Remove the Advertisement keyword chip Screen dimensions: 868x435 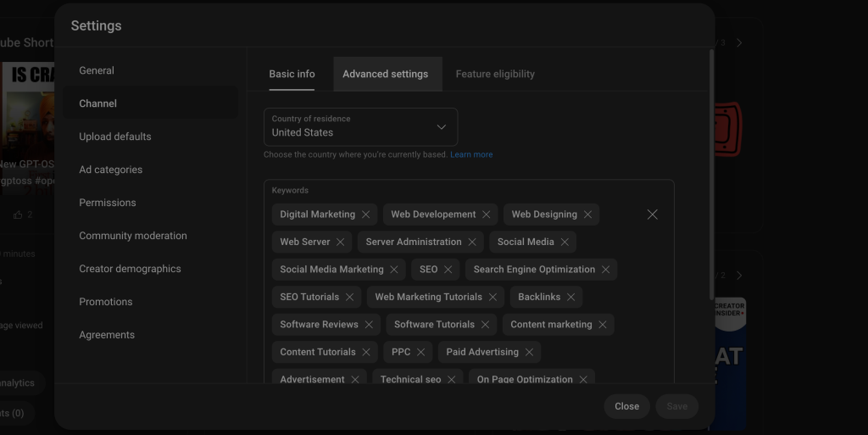point(355,379)
